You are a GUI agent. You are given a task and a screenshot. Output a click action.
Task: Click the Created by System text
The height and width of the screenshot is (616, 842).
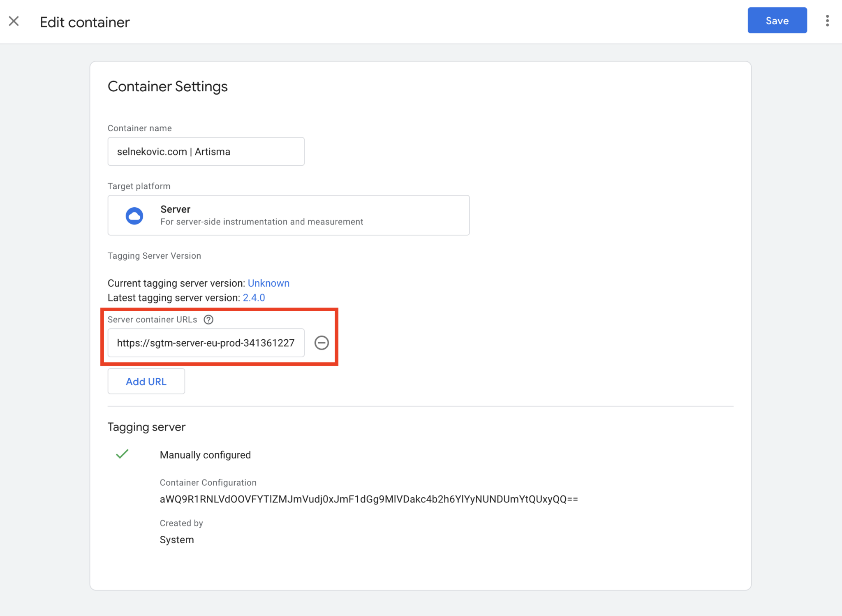click(177, 539)
